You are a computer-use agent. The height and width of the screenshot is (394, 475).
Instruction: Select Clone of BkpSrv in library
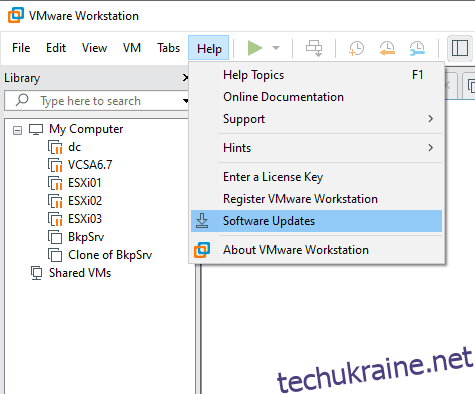(x=110, y=255)
